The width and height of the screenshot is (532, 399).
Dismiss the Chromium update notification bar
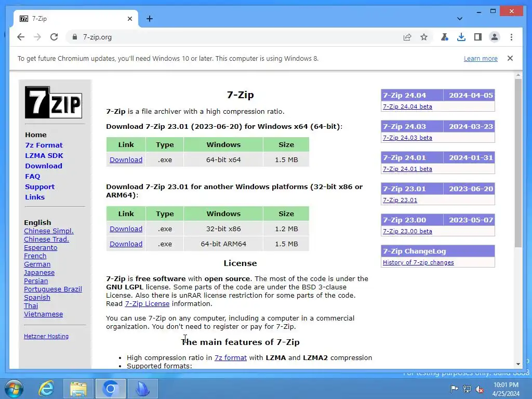click(x=510, y=58)
